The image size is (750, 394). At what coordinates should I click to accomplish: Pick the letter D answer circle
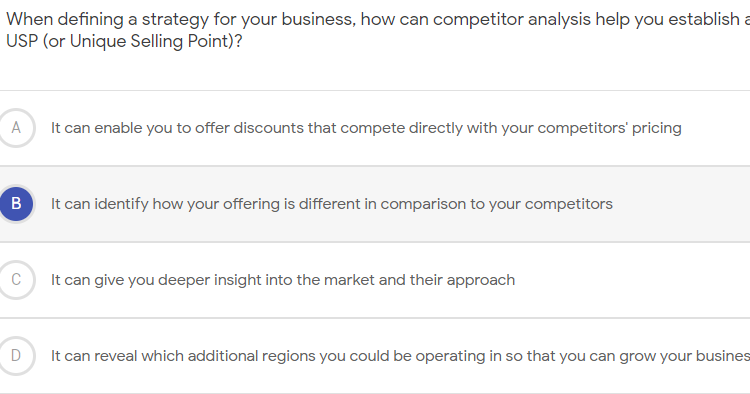16,356
